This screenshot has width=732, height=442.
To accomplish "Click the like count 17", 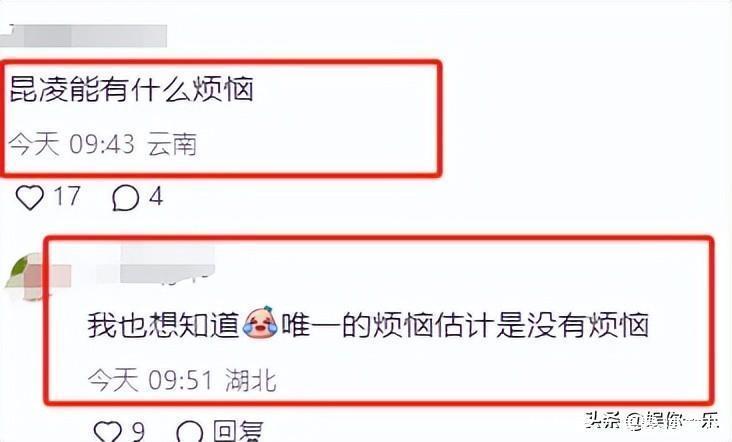I will click(67, 196).
